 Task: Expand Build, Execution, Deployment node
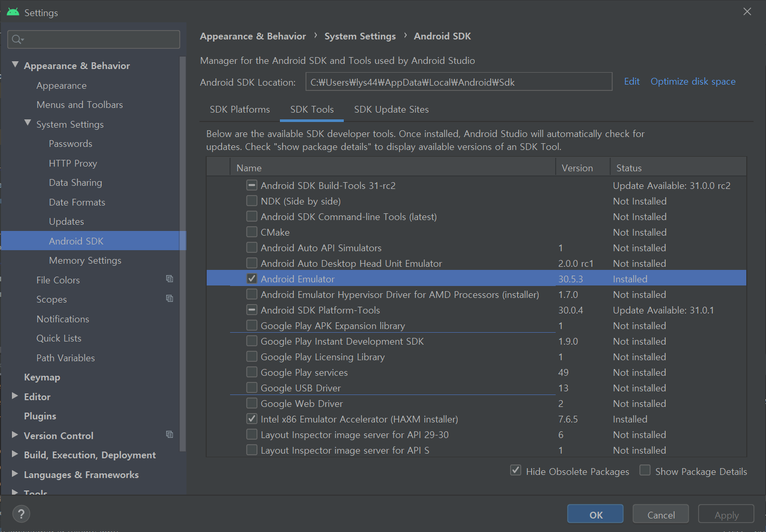(15, 454)
